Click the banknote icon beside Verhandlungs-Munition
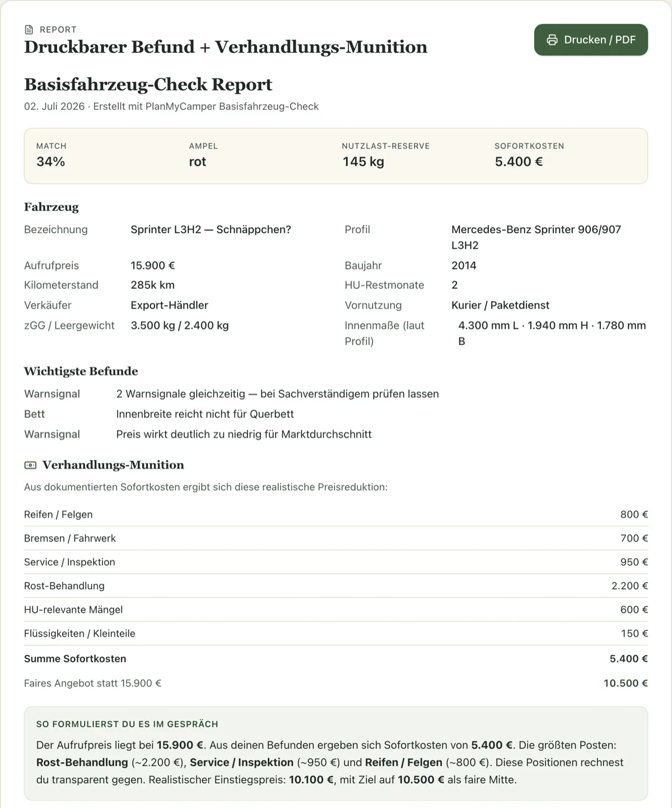The height and width of the screenshot is (808, 672). point(30,465)
